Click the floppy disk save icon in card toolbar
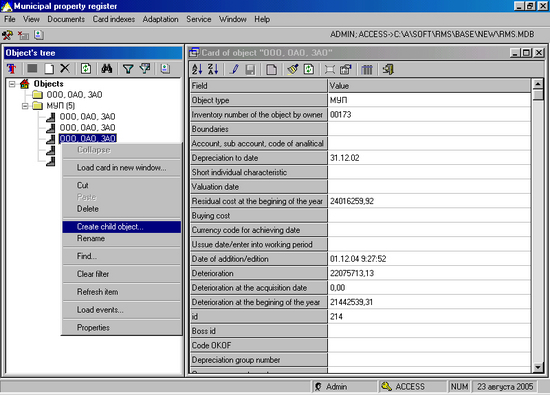 click(x=250, y=69)
